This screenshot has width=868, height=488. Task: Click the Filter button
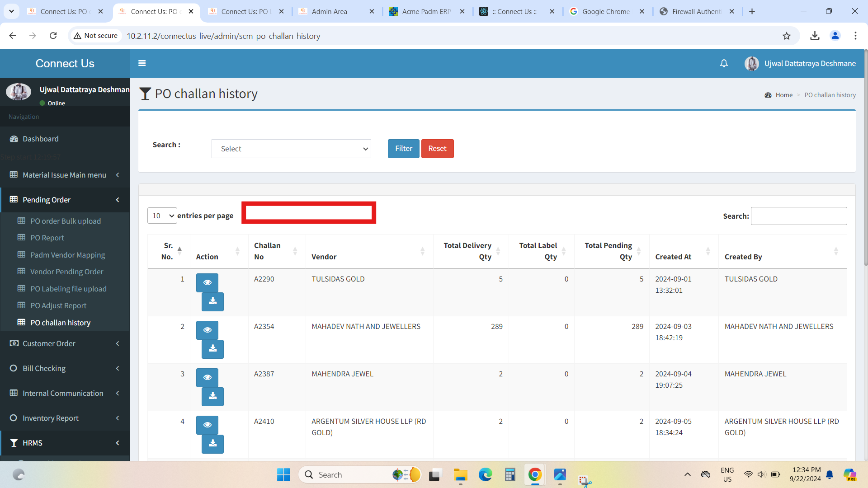click(403, 149)
